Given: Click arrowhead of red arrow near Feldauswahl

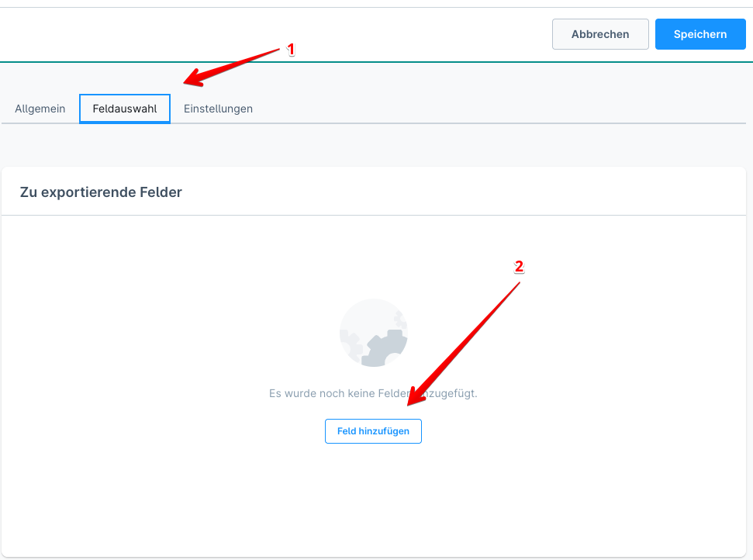Looking at the screenshot, I should [188, 81].
